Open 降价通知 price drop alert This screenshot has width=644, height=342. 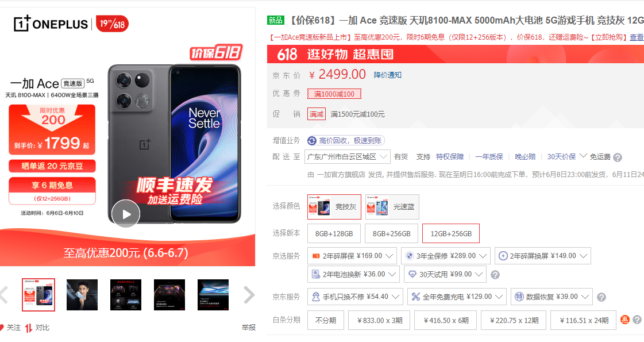point(387,75)
